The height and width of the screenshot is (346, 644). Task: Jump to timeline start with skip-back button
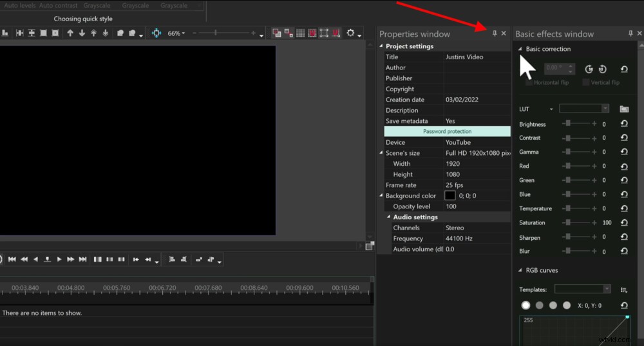tap(12, 259)
